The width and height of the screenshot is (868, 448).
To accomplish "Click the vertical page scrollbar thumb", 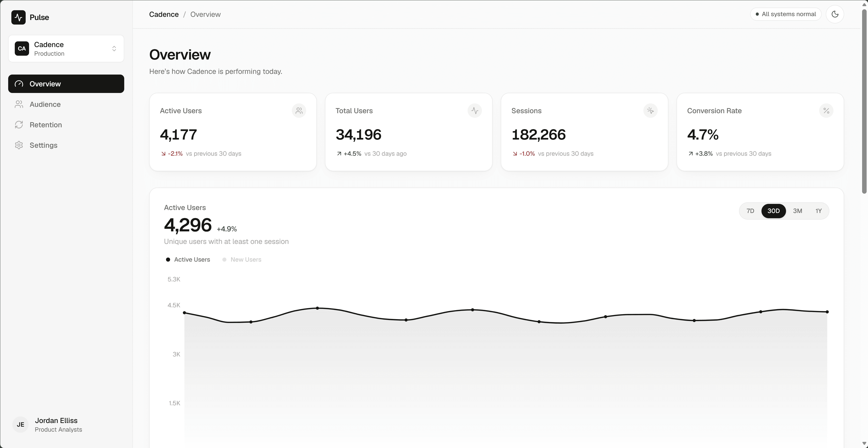I will 864,101.
